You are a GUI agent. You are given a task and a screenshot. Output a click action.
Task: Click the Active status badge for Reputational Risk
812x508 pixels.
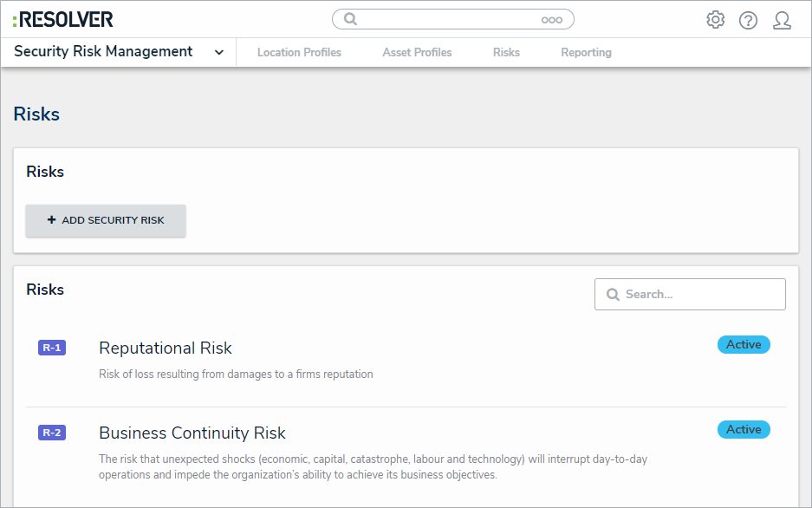pos(744,345)
